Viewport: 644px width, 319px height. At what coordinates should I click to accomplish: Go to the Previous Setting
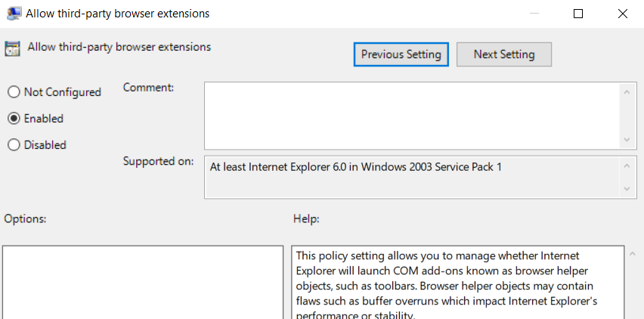click(x=401, y=54)
